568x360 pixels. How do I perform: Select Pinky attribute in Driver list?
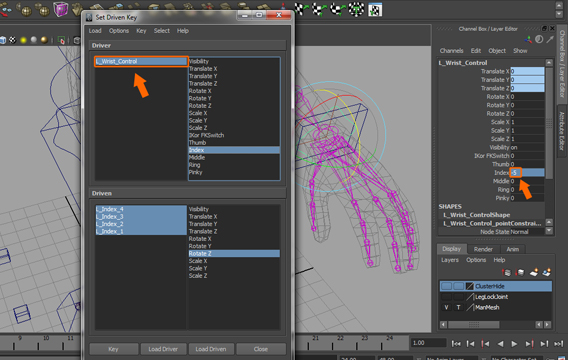coord(234,172)
